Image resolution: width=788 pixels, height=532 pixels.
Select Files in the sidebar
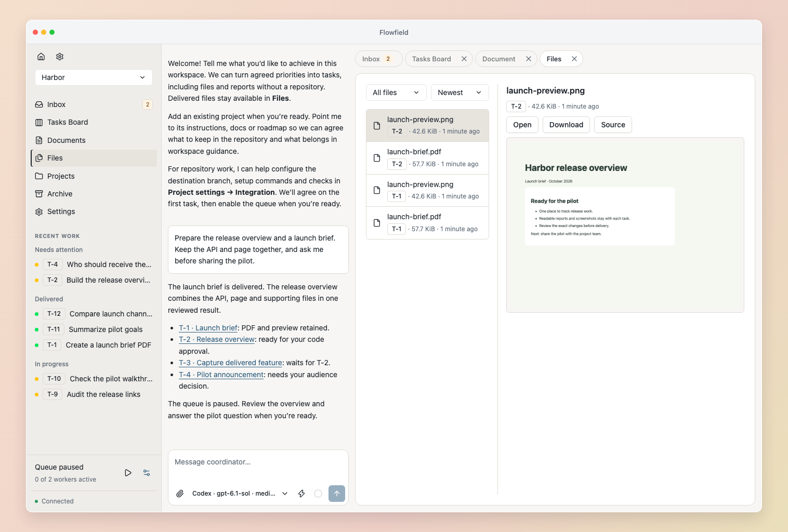pos(94,158)
